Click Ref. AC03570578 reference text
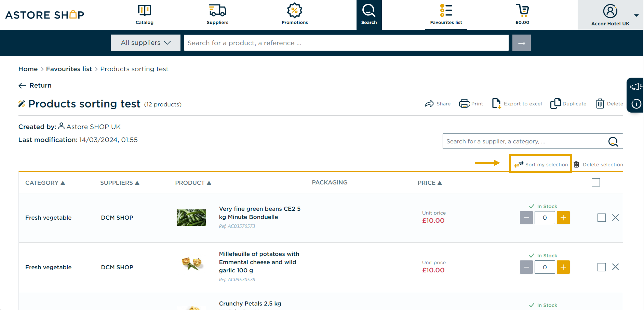Screen dimensions: 644x310 tap(237, 280)
